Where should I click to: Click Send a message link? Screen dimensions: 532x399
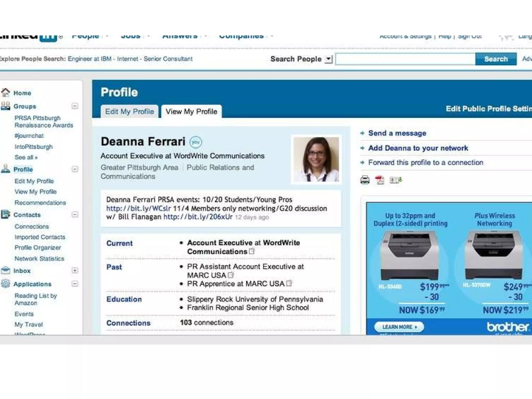pos(397,133)
